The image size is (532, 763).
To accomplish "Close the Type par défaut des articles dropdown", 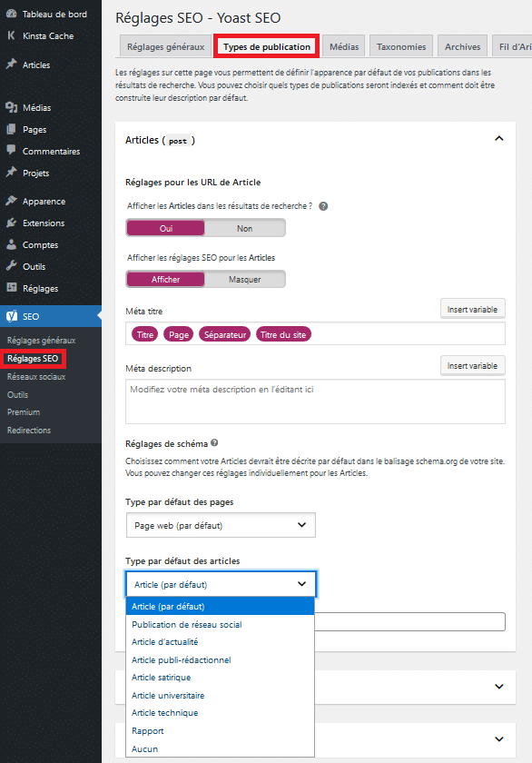I will coord(221,584).
